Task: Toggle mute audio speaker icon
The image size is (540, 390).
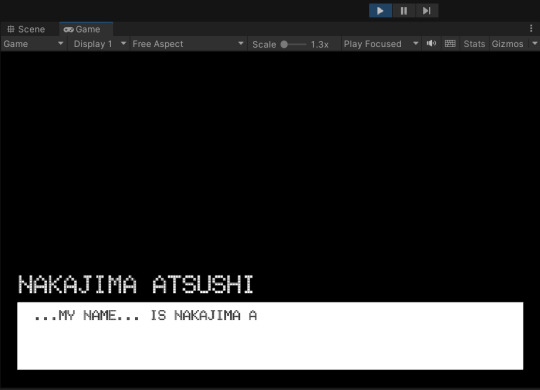Action: click(432, 43)
